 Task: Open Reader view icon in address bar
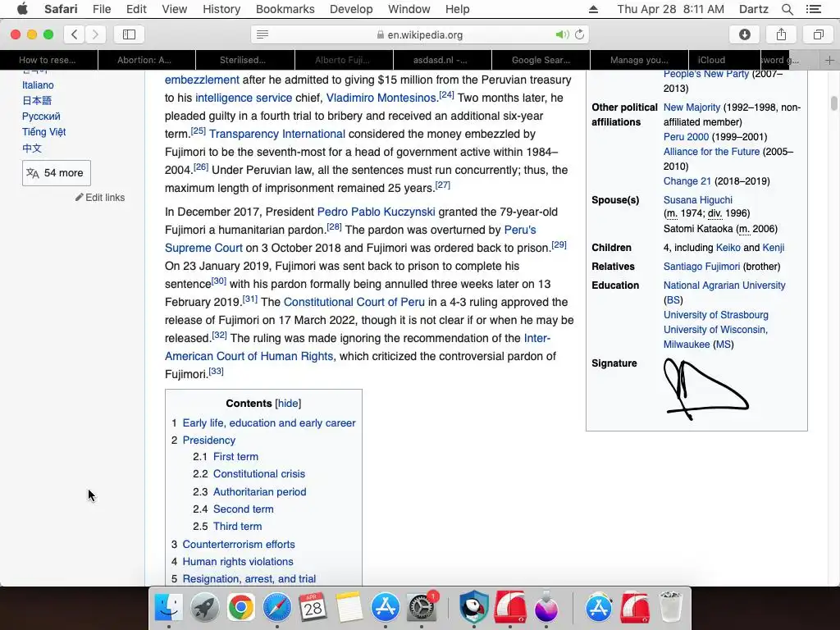[262, 34]
